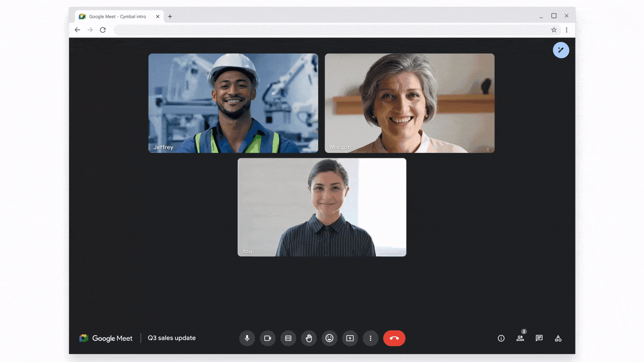Click browser refresh button
This screenshot has width=644, height=362.
tap(103, 30)
